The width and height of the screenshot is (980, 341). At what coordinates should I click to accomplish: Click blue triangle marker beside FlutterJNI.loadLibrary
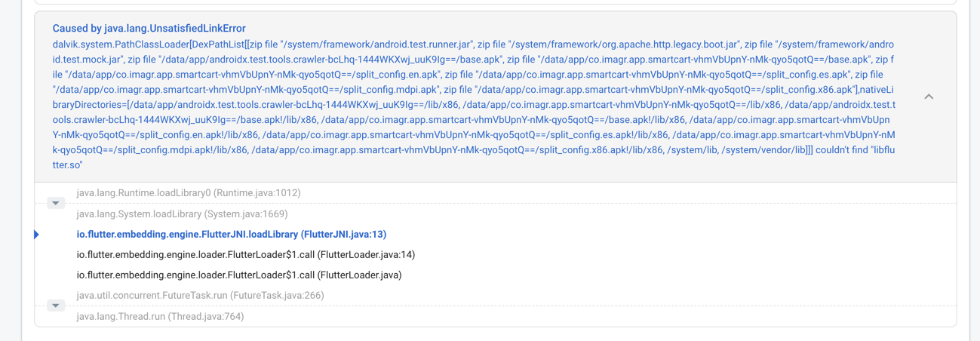(36, 235)
